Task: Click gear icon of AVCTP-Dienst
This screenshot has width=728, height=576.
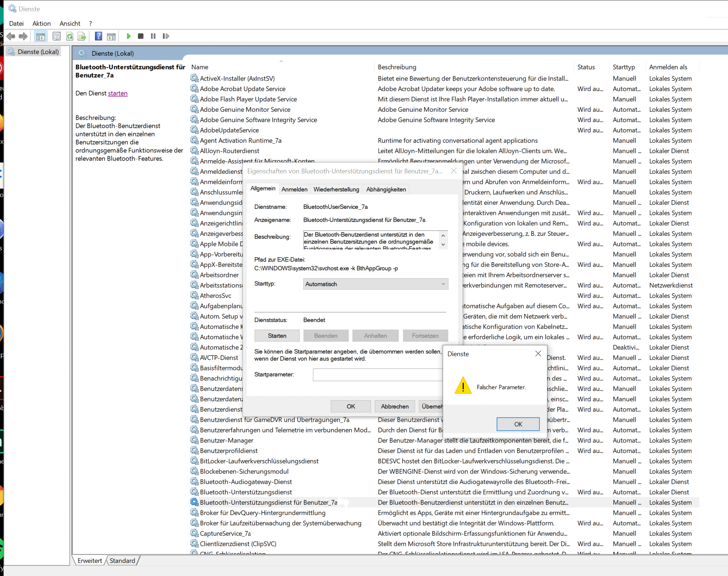Action: pyautogui.click(x=194, y=357)
